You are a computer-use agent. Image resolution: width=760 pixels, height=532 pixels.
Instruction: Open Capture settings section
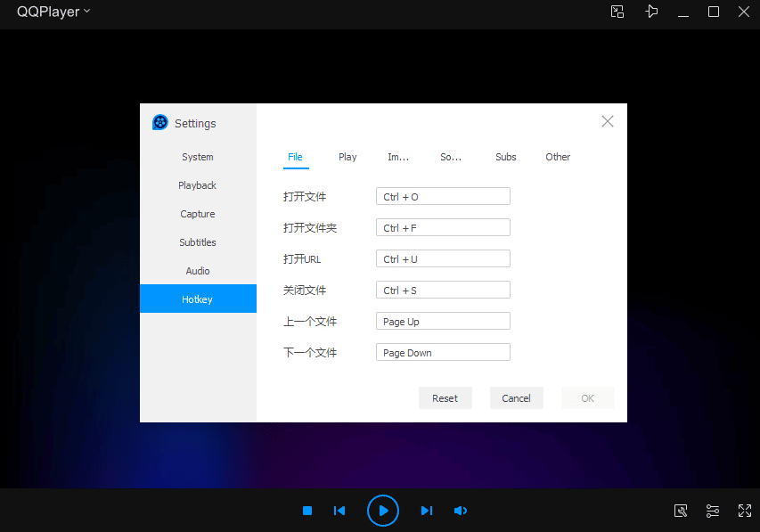pos(198,214)
